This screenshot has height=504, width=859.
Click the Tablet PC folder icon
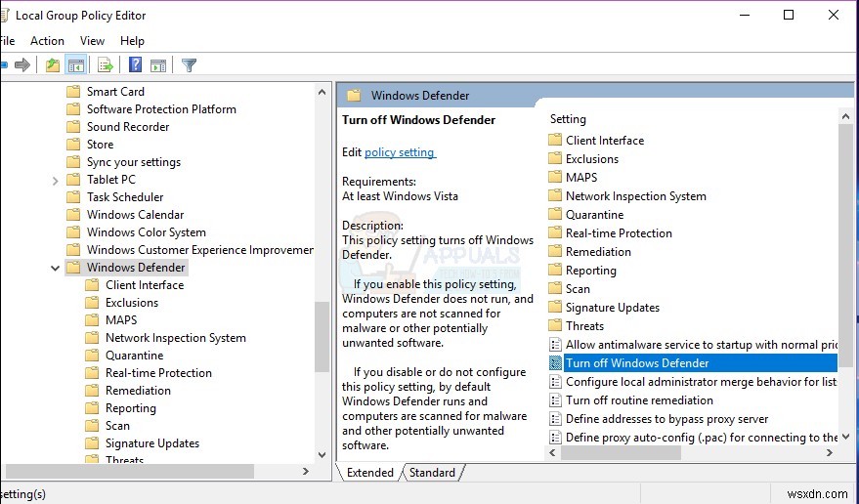[73, 179]
